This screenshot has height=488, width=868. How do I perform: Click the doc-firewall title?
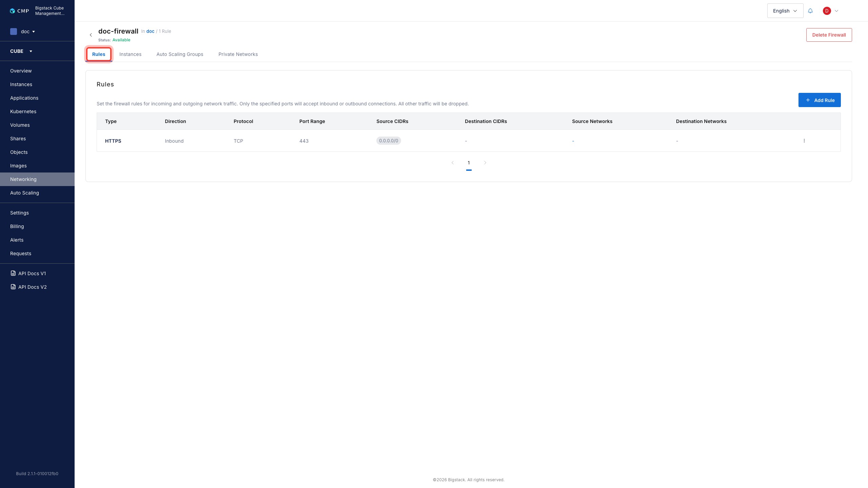[x=118, y=31]
